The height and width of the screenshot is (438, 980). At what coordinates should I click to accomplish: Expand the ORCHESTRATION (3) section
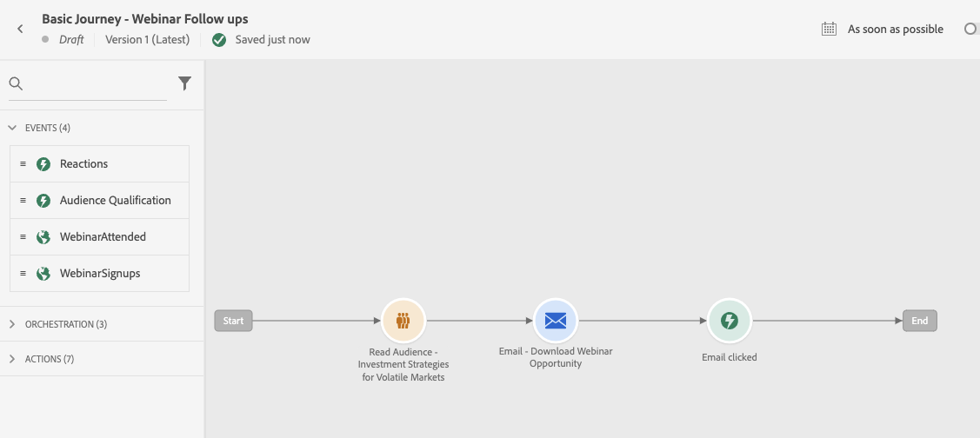[12, 324]
